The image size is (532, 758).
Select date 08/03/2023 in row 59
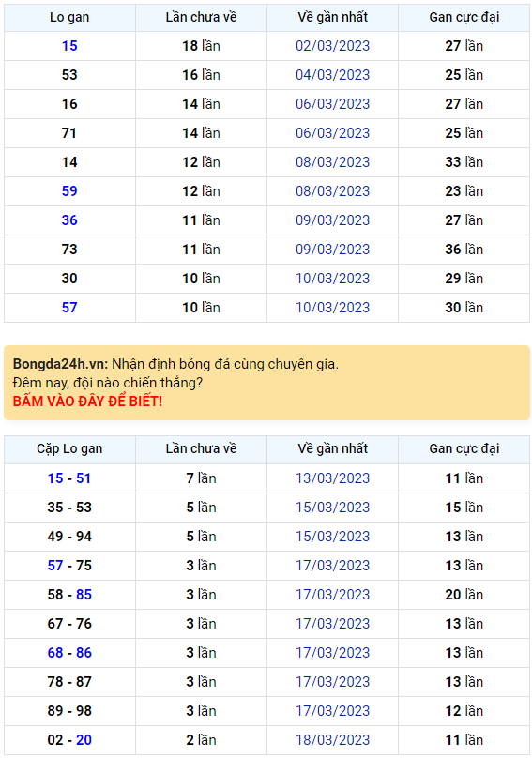point(333,191)
